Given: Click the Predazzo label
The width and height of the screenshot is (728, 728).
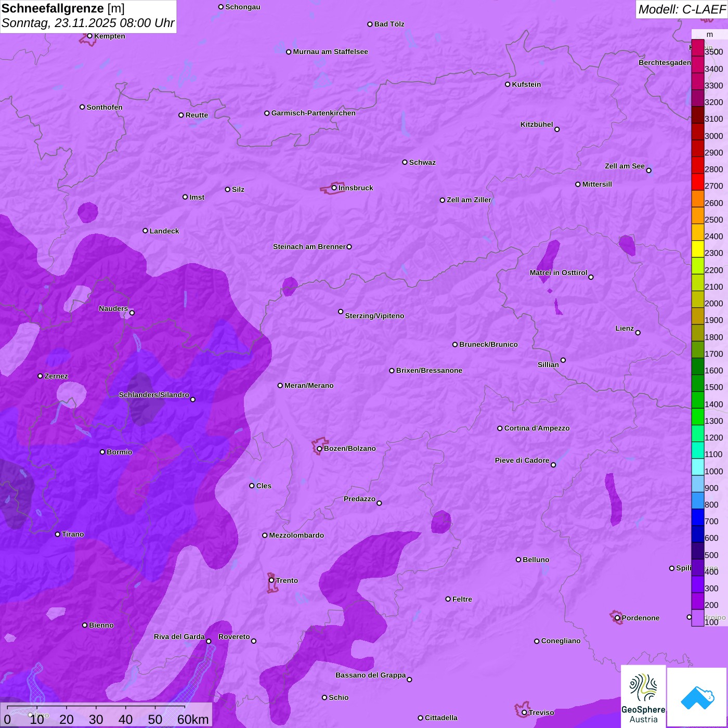Looking at the screenshot, I should click(359, 499).
